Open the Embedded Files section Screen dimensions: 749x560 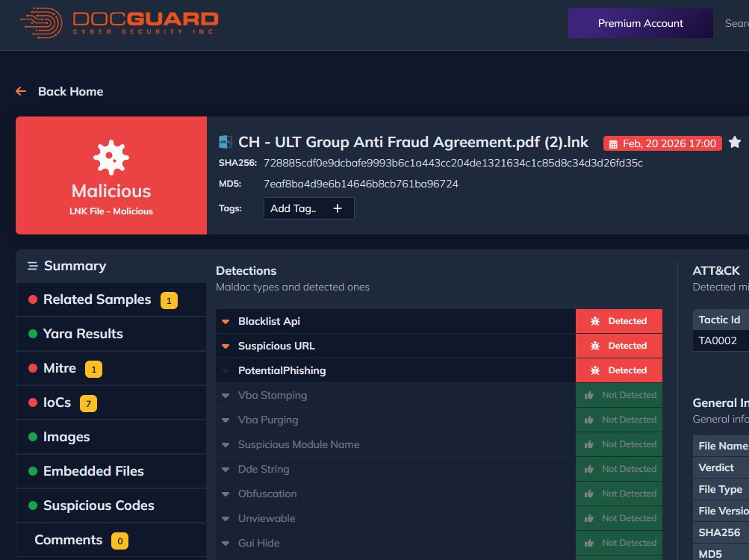111,471
